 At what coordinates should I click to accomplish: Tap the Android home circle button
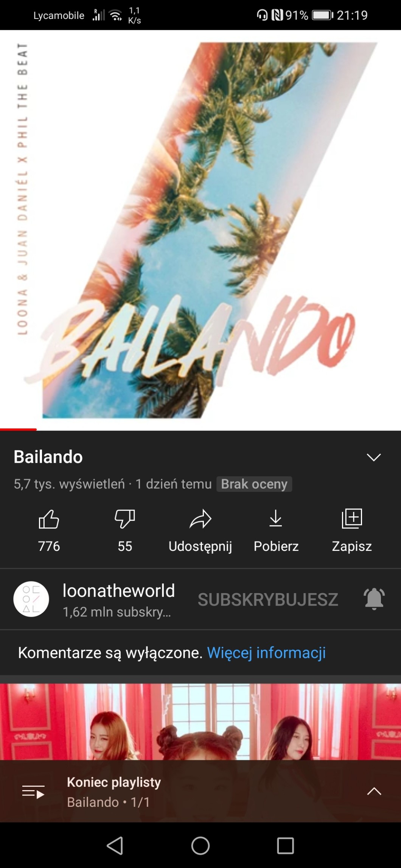click(x=201, y=846)
